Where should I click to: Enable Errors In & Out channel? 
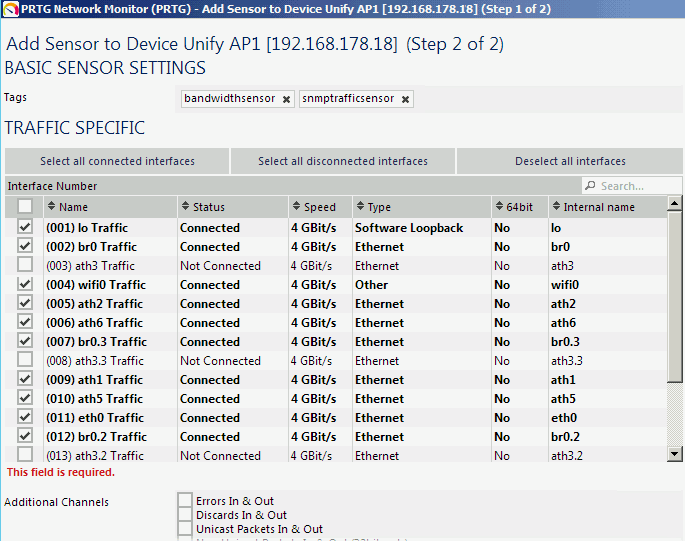coord(185,500)
